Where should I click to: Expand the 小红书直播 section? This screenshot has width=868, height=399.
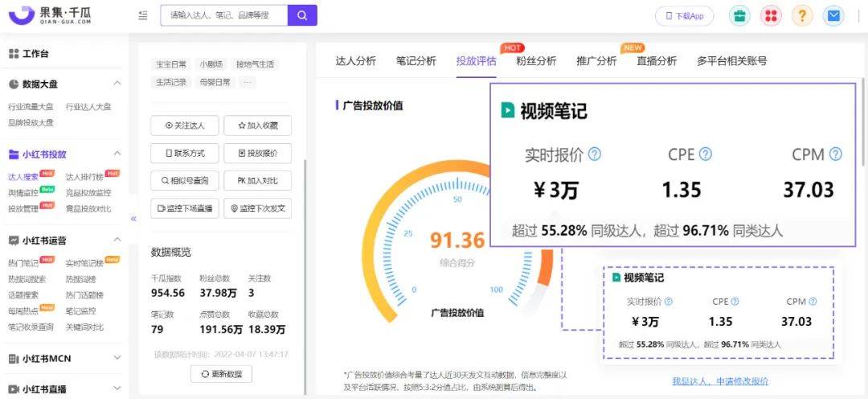click(x=117, y=389)
